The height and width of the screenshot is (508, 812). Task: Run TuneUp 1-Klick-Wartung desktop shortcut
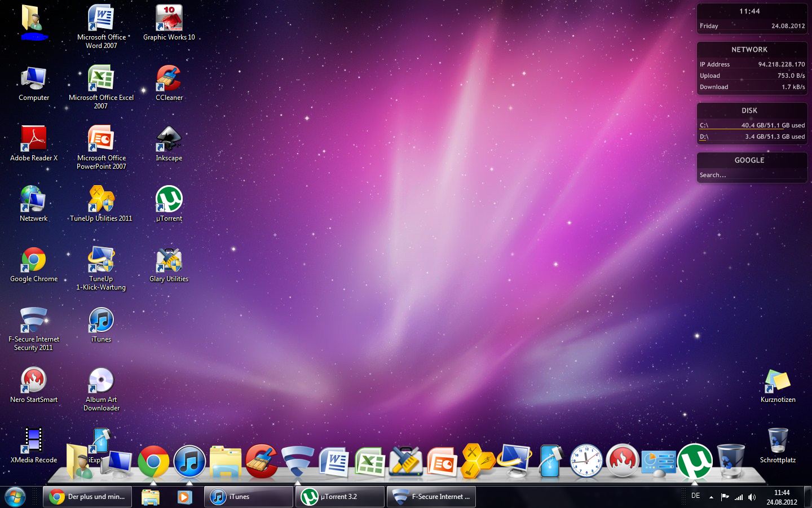101,268
